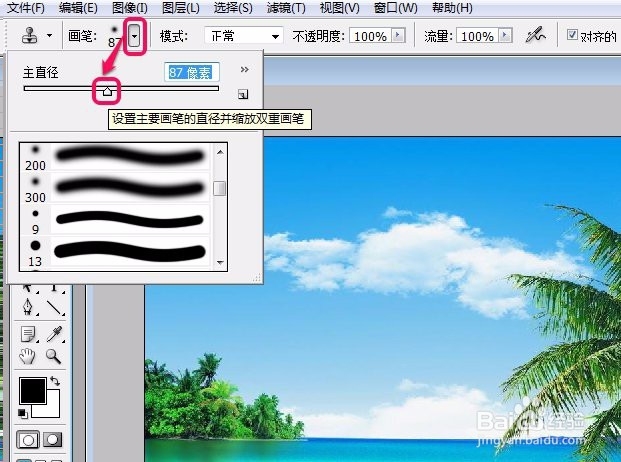This screenshot has width=621, height=462.
Task: Switch to quick mask mode
Action: 53,439
